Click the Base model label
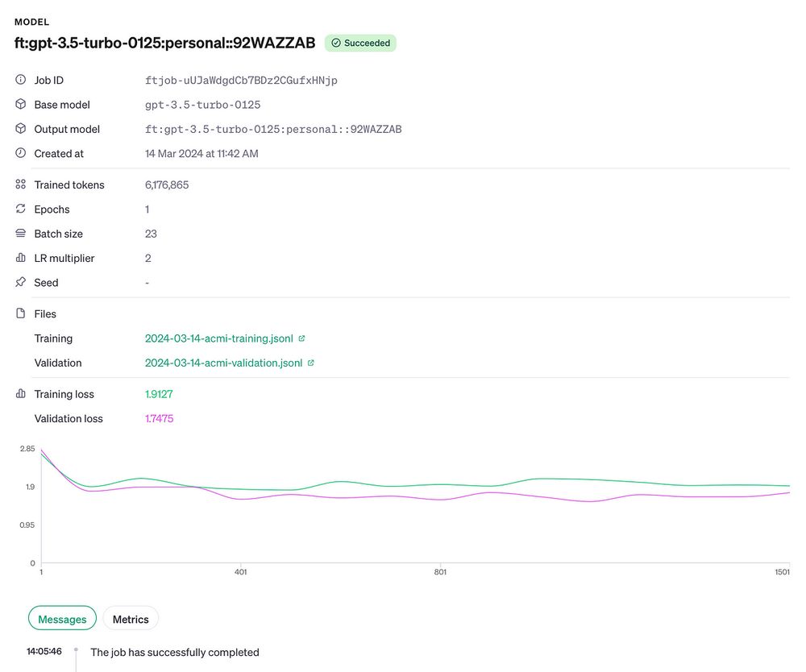This screenshot has width=806, height=672. [62, 105]
